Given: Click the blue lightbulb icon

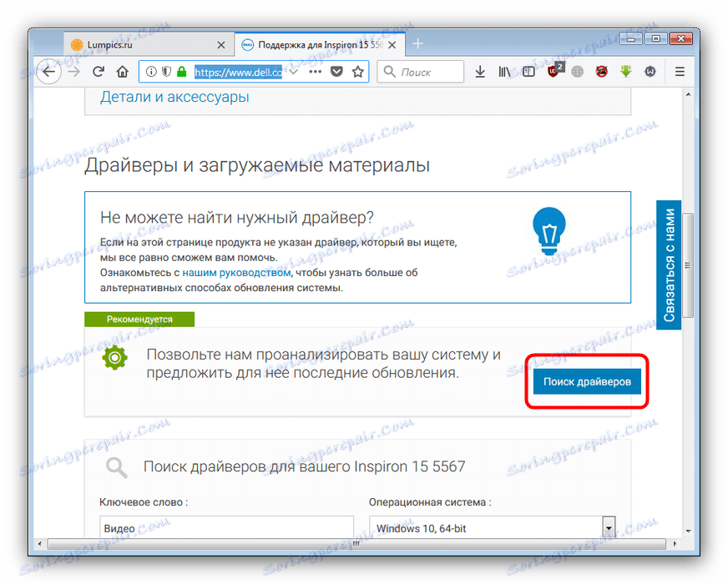Looking at the screenshot, I should click(549, 231).
